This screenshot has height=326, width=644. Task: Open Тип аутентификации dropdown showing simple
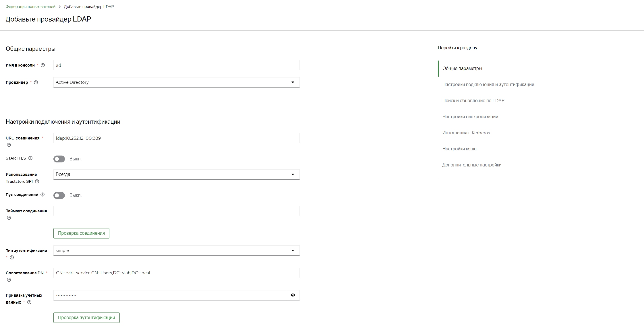[176, 251]
